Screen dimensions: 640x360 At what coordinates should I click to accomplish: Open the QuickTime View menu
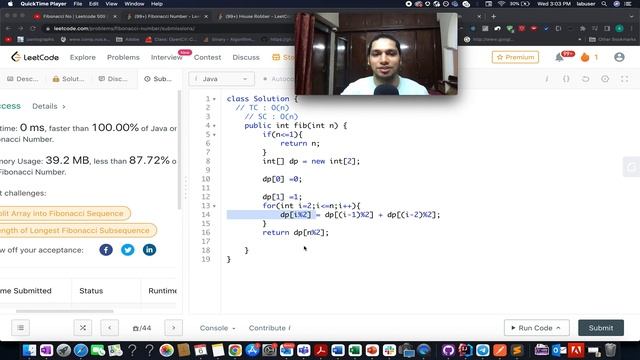coord(111,4)
